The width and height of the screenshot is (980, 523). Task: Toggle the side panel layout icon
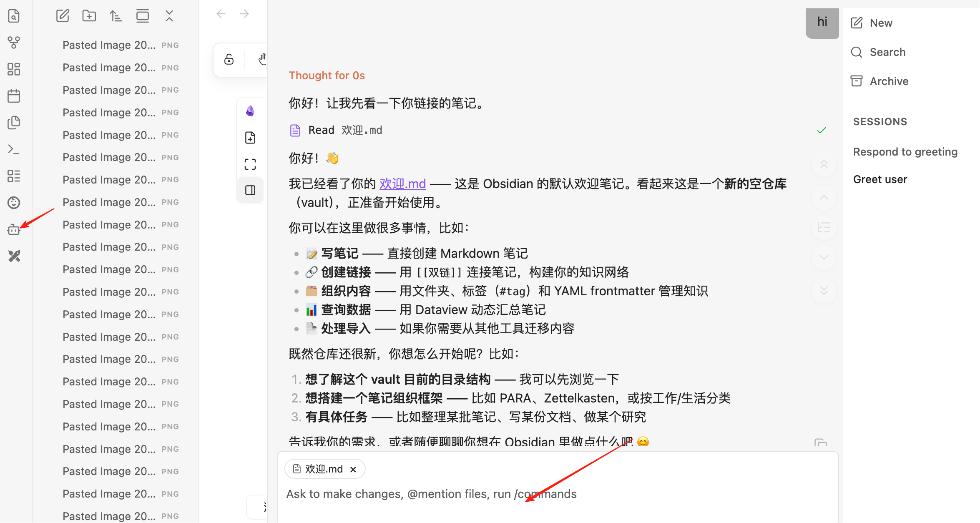(250, 190)
